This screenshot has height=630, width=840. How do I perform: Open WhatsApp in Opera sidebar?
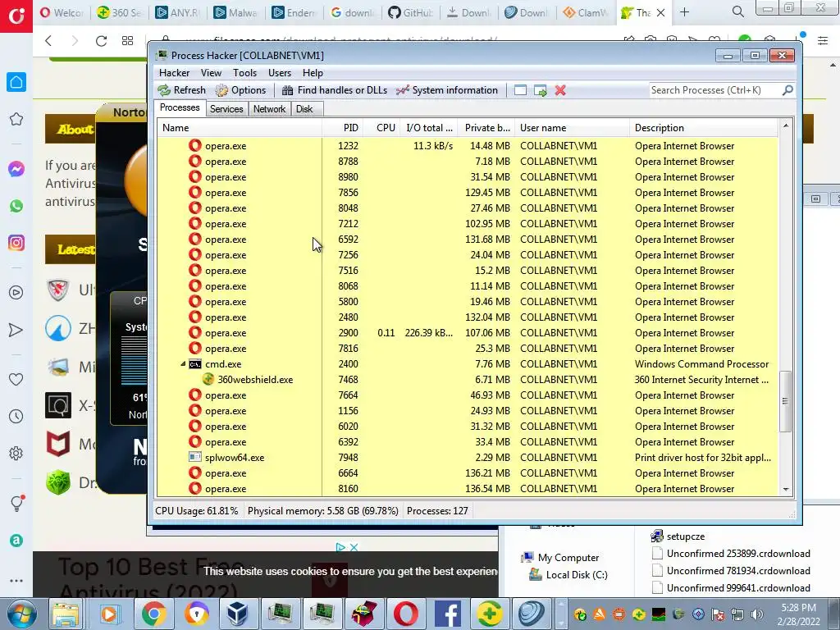click(x=16, y=206)
